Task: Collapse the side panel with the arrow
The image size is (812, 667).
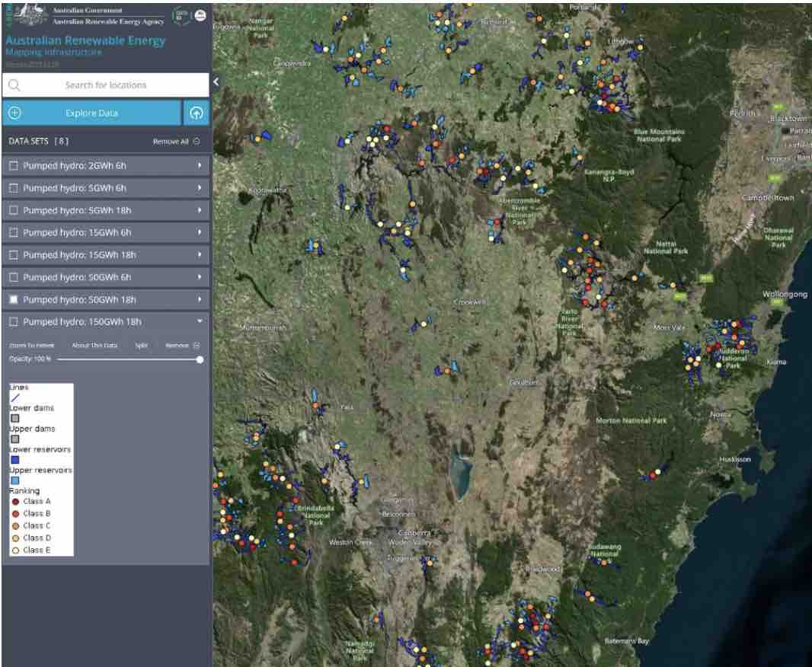Action: click(x=216, y=81)
